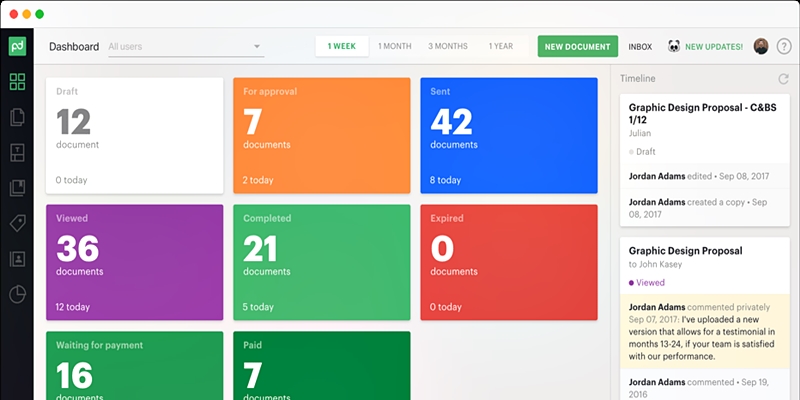This screenshot has height=400, width=800.
Task: Open the Documents icon in the sidebar
Action: pos(17,117)
